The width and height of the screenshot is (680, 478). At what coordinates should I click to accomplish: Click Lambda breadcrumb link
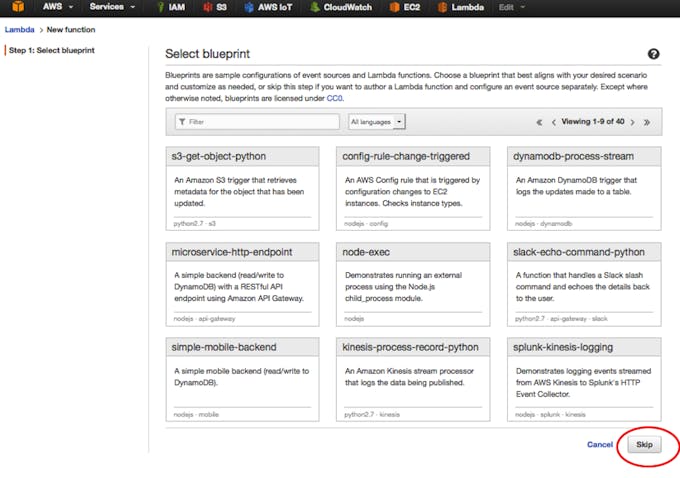[x=20, y=29]
